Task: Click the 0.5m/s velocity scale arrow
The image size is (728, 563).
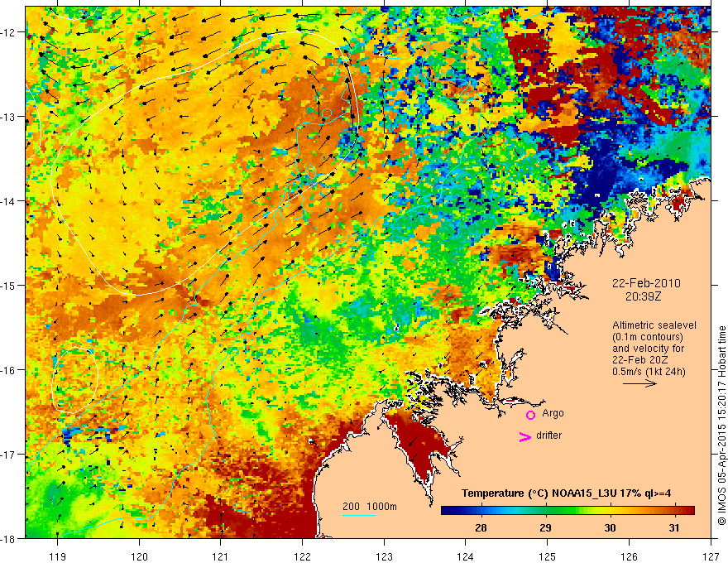Action: click(639, 383)
